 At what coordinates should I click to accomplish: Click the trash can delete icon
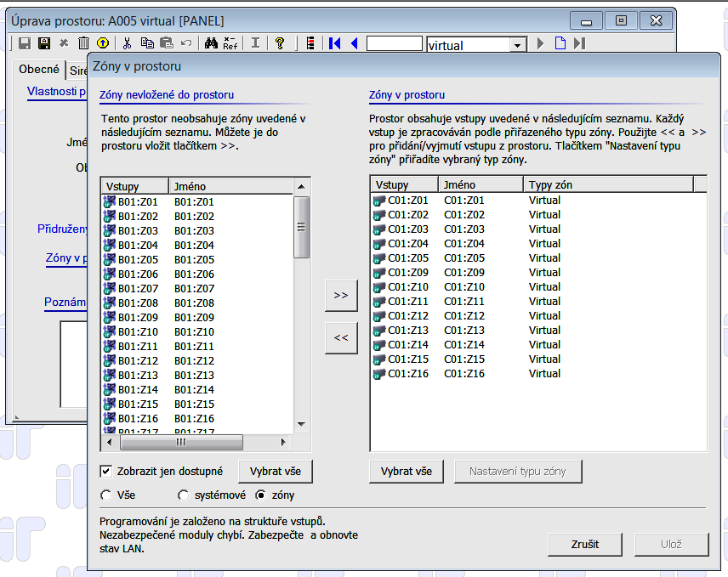[83, 43]
